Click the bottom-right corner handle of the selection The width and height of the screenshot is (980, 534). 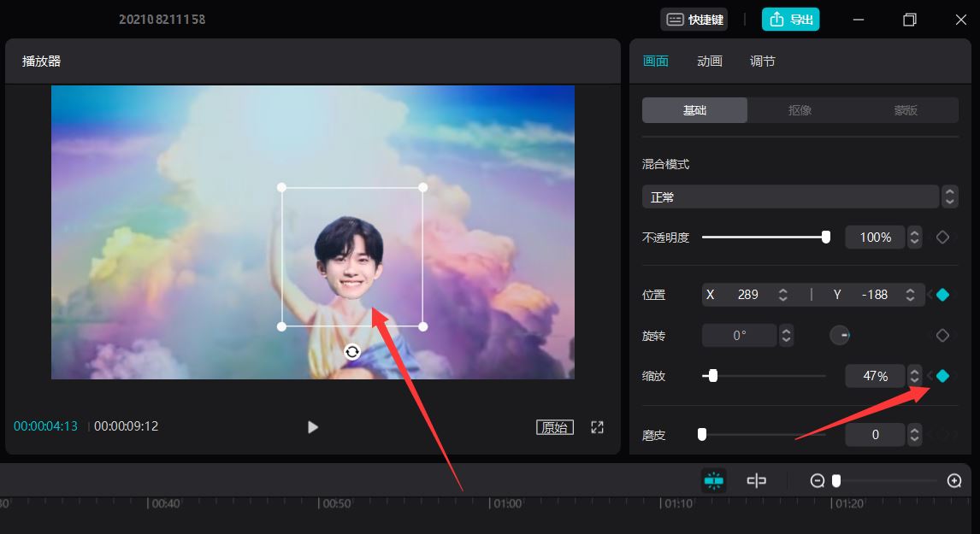click(423, 326)
